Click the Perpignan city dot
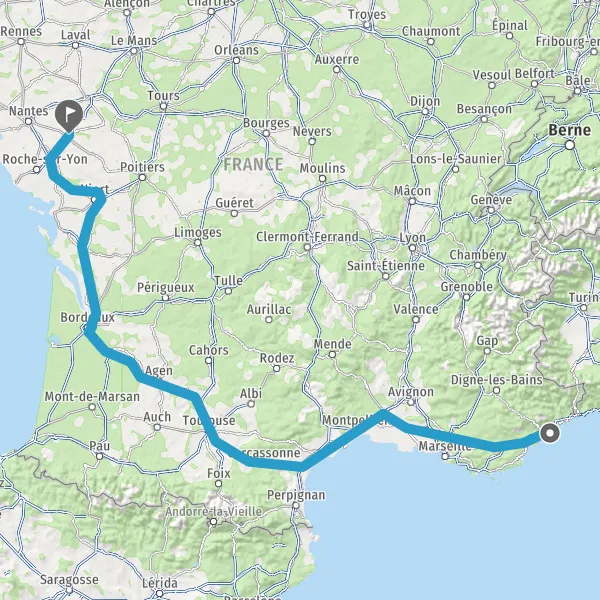The image size is (600, 600). [x=296, y=505]
